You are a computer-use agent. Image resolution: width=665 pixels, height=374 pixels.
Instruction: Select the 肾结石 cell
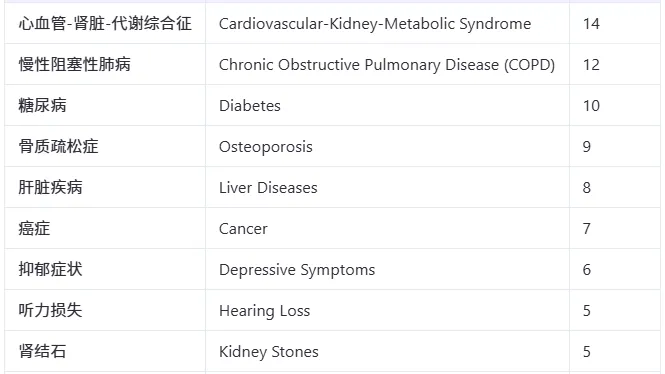[x=105, y=352]
